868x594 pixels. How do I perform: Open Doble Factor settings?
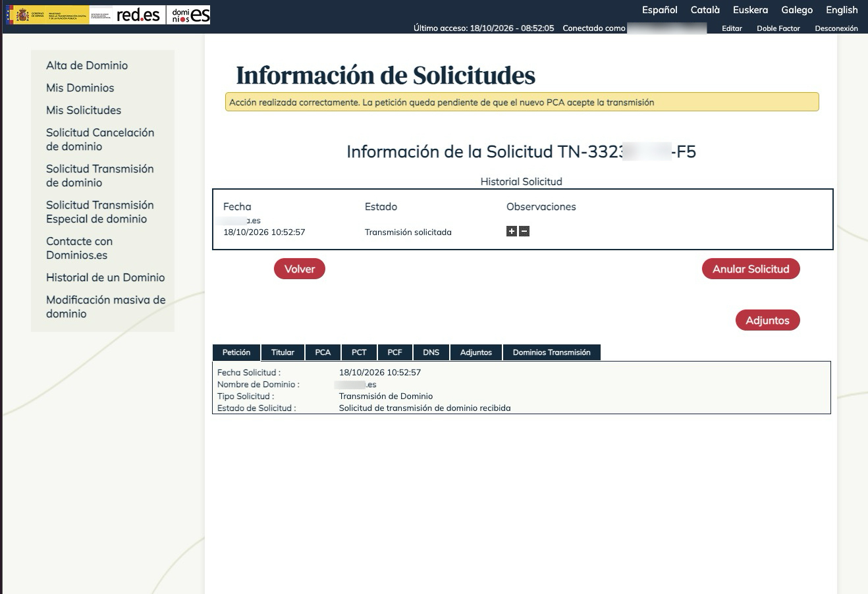pos(778,28)
